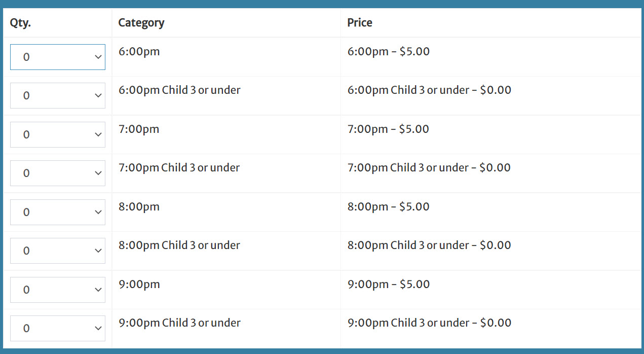Click the Qty. column header
Screen dimensions: 644x354
click(20, 23)
